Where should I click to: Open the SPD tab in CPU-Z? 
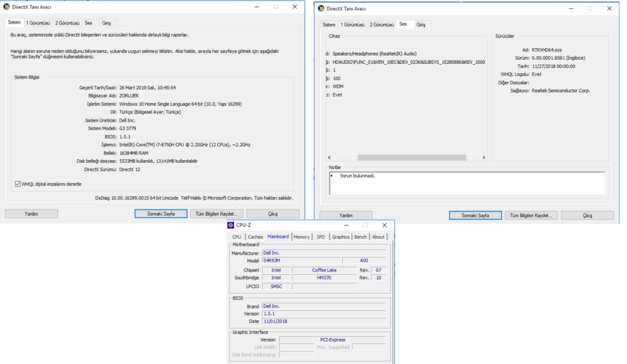pos(320,237)
